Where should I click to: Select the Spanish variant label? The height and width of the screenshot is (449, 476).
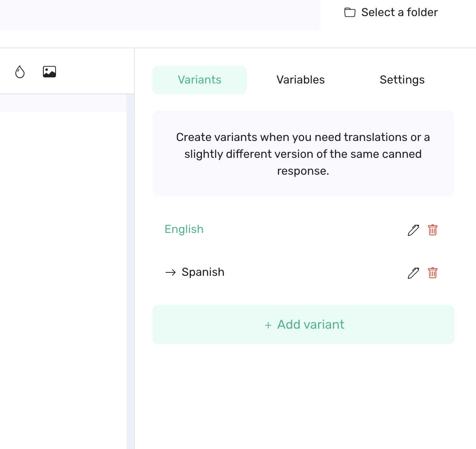coord(203,272)
